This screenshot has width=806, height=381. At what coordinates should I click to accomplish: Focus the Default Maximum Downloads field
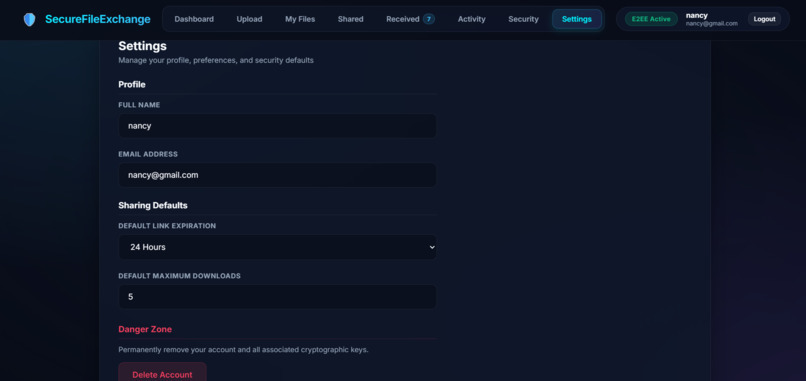tap(278, 297)
